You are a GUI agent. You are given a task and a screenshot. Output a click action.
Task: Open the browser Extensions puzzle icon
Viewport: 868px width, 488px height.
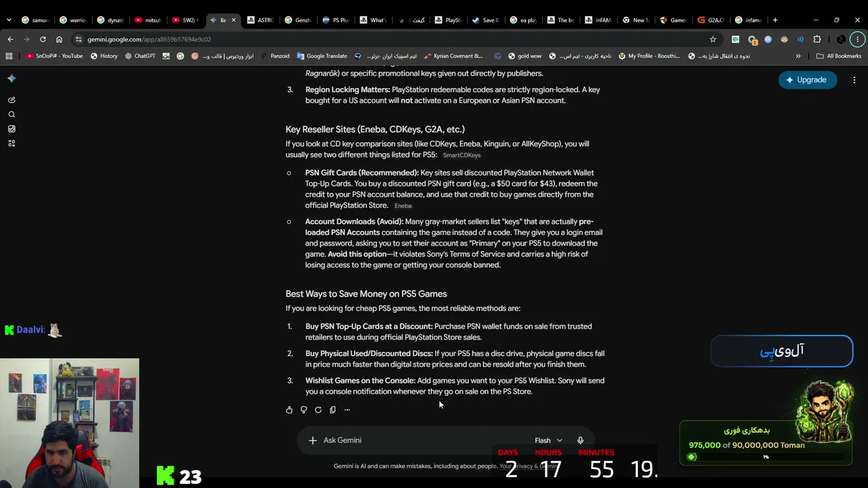pos(817,39)
